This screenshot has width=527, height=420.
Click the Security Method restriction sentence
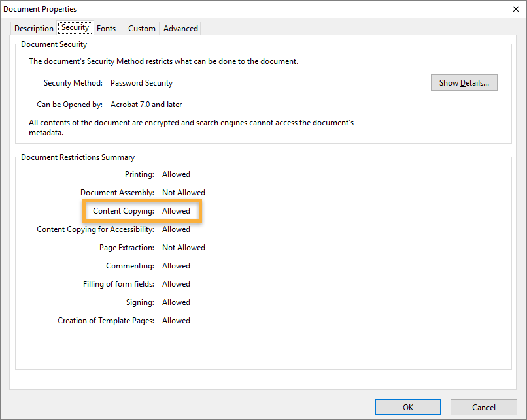point(163,61)
